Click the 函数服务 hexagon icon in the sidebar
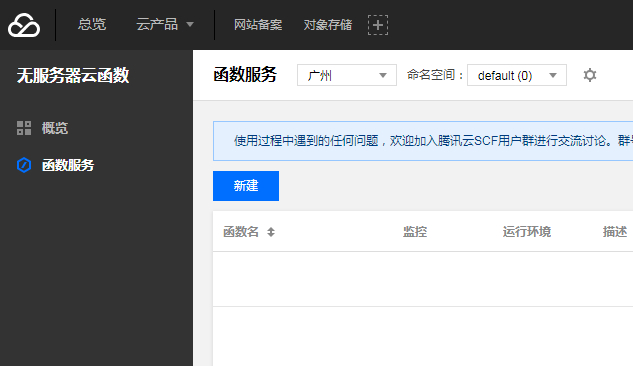This screenshot has height=366, width=633. [24, 165]
